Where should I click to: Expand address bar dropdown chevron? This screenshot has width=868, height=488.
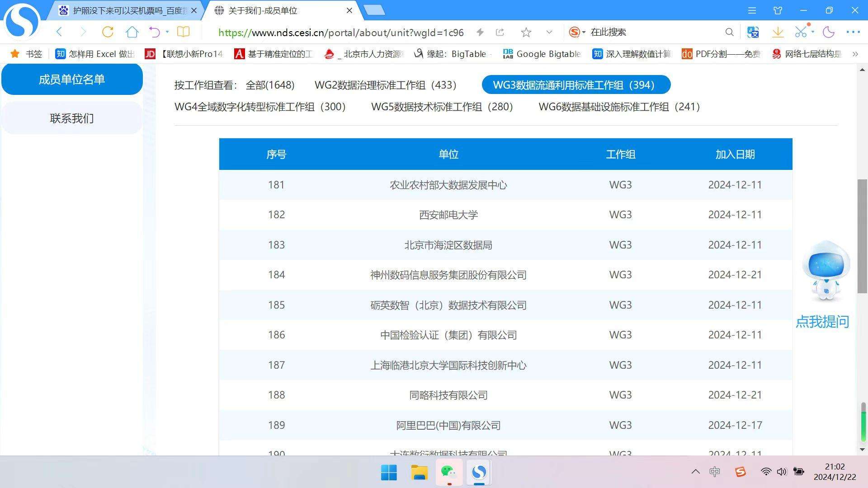coord(549,32)
